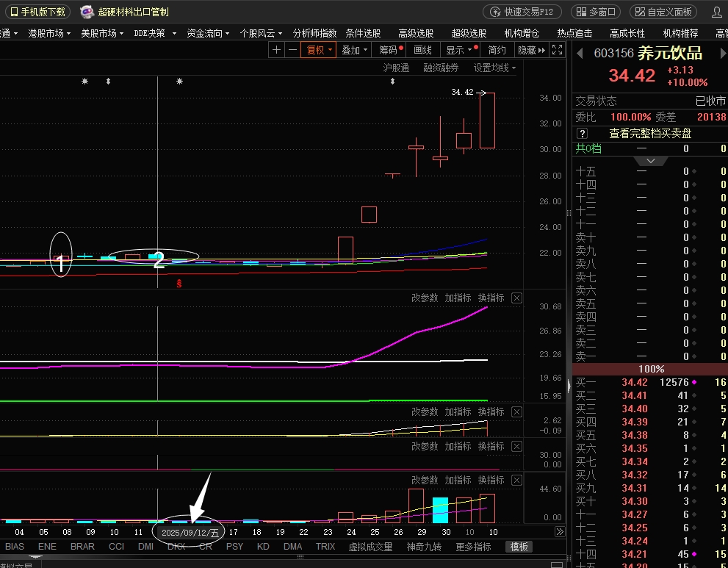Toggle 简约 simple mode
Viewport: 728px width, 568px height.
click(497, 50)
